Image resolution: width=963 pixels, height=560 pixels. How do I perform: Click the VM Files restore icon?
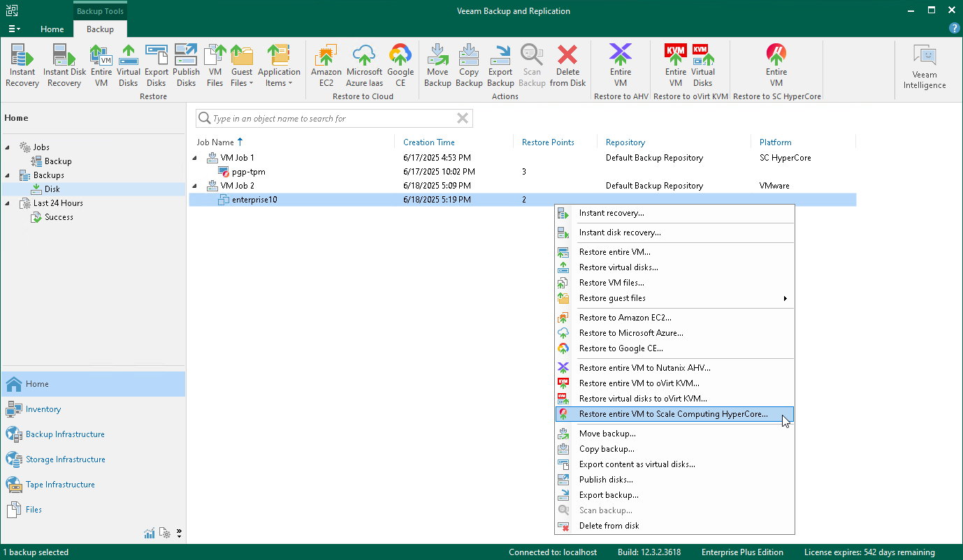[x=215, y=66]
